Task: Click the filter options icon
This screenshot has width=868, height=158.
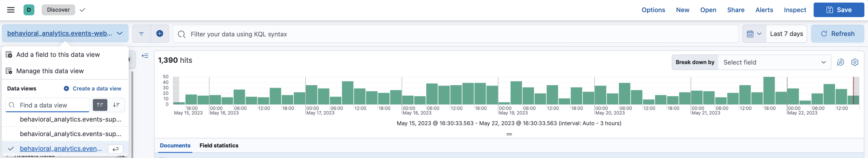Action: [x=141, y=34]
